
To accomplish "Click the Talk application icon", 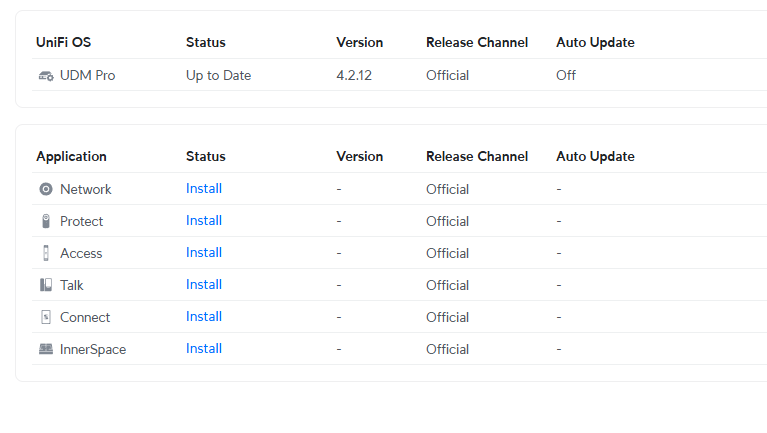I will 46,285.
